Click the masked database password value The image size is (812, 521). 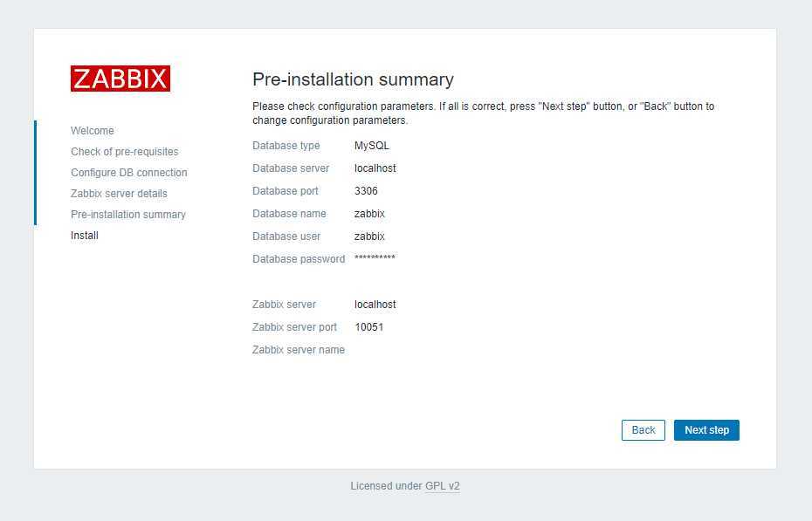point(375,257)
